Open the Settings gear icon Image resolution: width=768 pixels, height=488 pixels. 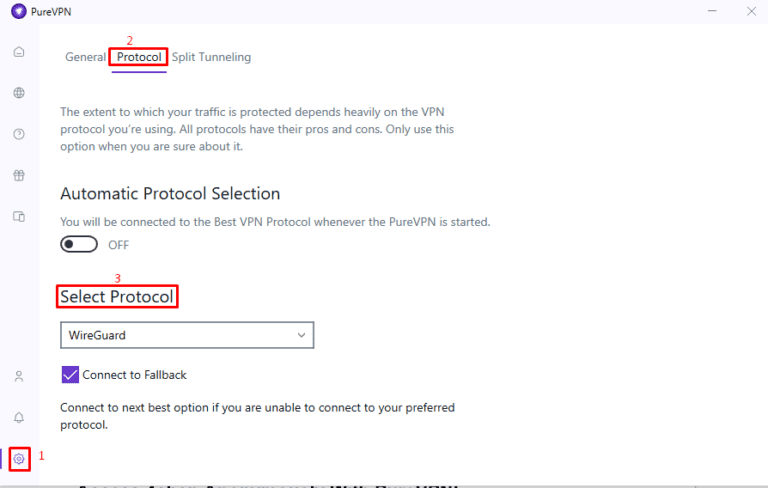pyautogui.click(x=19, y=459)
